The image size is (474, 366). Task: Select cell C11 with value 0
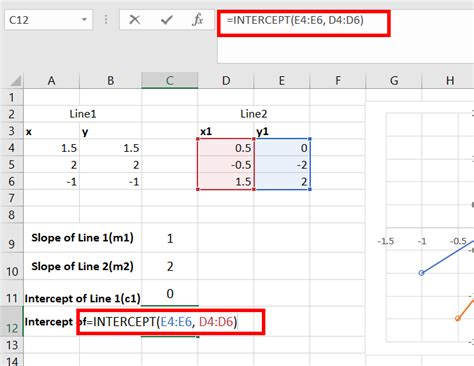[x=170, y=293]
